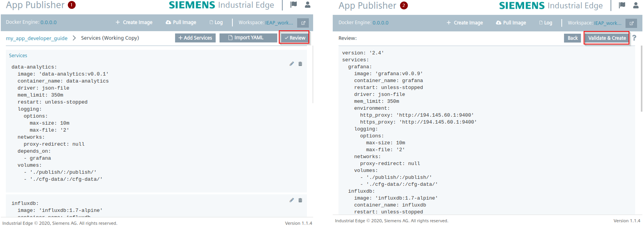Click 'mem_limit: 350m' in data-analytics service
Screen dimensions: 644x230
40,95
